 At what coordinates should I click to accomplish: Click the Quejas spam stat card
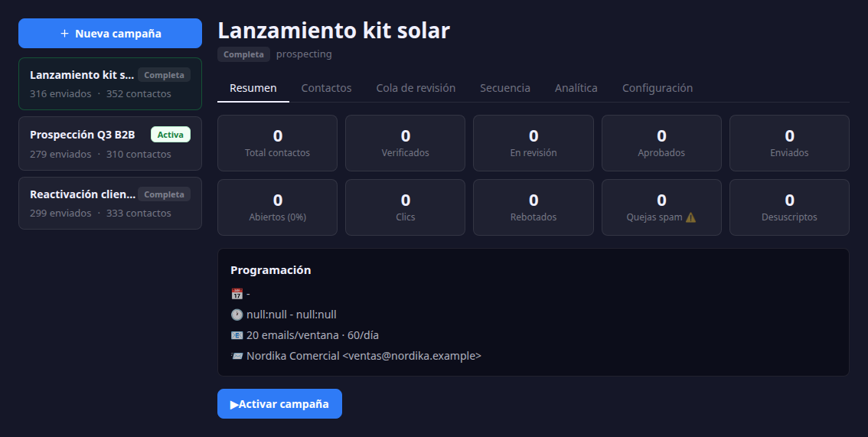pos(661,207)
